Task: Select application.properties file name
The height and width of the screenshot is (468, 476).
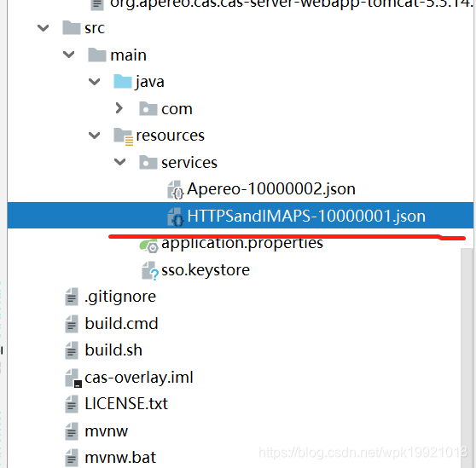Action: [242, 244]
